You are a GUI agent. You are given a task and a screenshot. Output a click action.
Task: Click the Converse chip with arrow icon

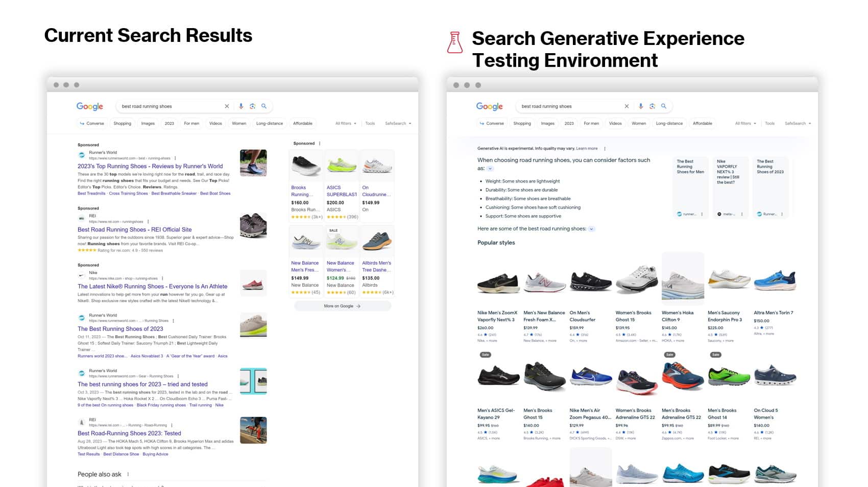click(x=91, y=123)
